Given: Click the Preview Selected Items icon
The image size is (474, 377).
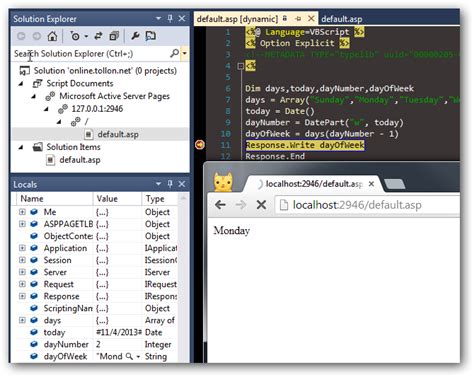Looking at the screenshot, I should (x=150, y=36).
